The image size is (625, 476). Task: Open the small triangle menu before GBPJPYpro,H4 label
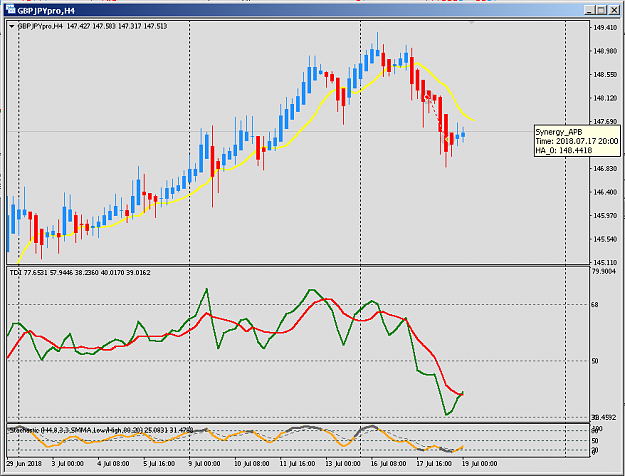[12, 26]
